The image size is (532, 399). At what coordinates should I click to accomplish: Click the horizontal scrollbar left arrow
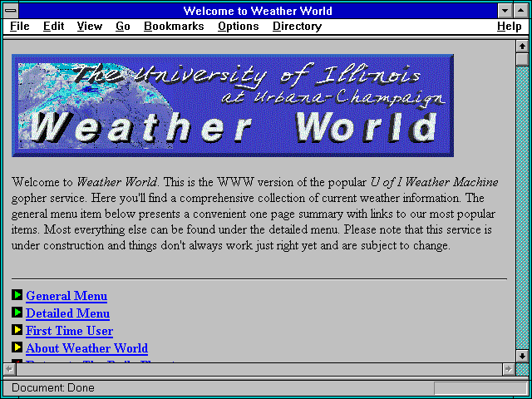pos(9,369)
